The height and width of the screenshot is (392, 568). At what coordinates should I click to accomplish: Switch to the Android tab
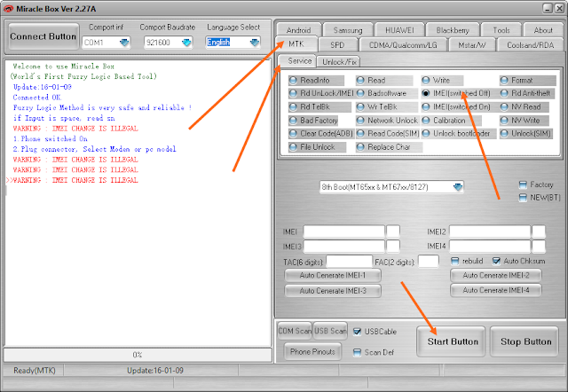(298, 30)
